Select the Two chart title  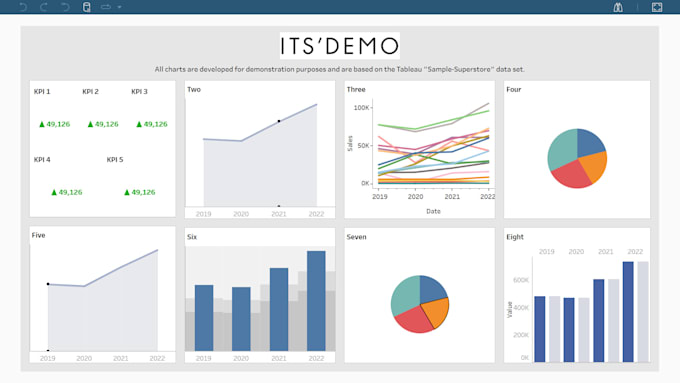click(x=194, y=89)
